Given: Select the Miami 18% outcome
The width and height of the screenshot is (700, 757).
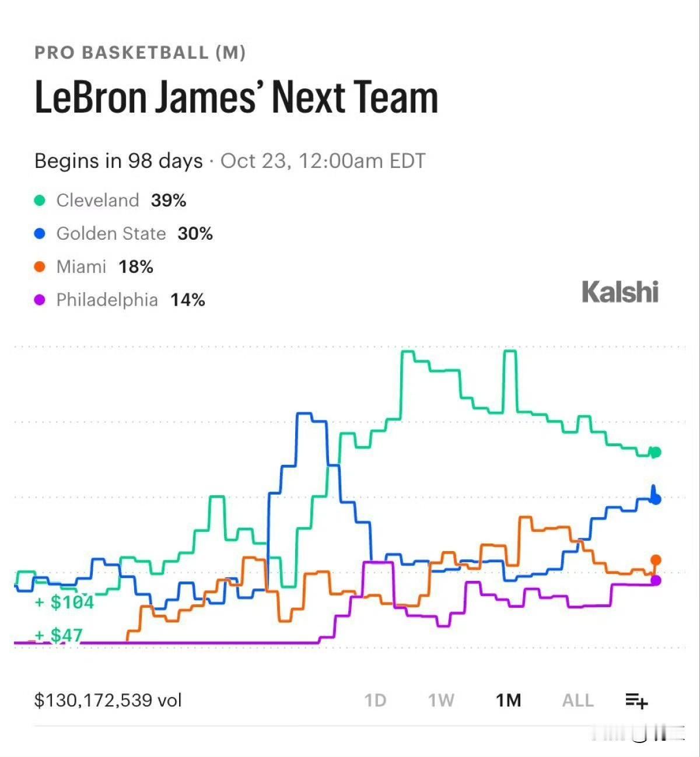Looking at the screenshot, I should (94, 267).
